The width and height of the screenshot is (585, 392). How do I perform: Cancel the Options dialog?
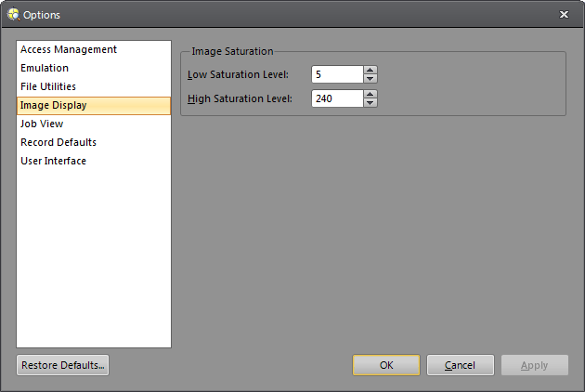(460, 365)
